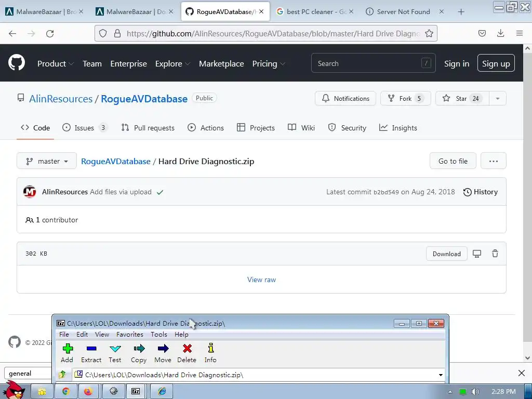Click the Download button

446,254
